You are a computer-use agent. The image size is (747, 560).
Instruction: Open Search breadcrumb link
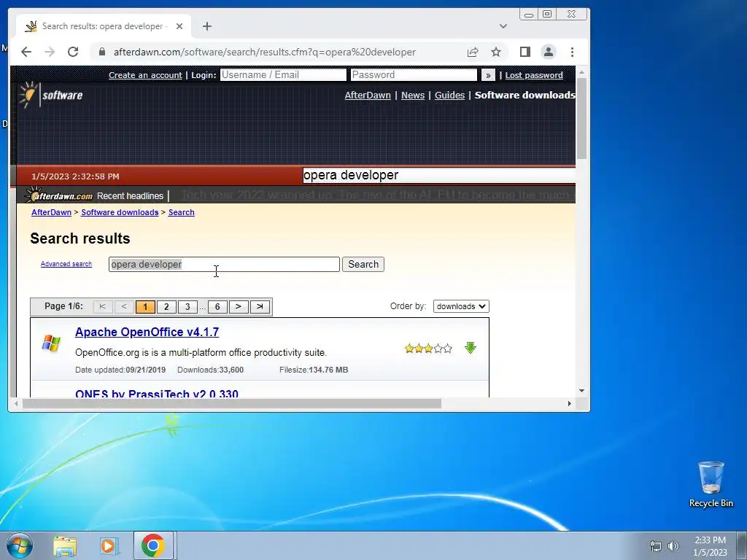[181, 212]
